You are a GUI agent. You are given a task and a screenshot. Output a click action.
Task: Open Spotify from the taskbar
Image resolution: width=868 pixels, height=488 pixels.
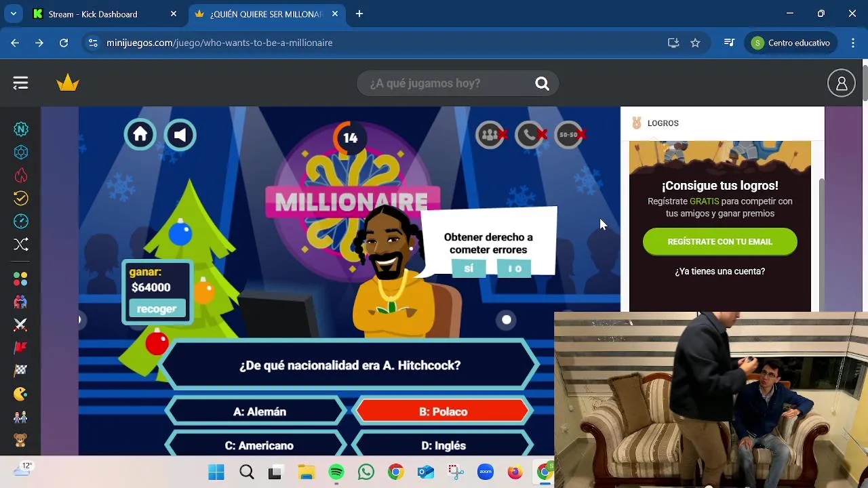coord(336,472)
